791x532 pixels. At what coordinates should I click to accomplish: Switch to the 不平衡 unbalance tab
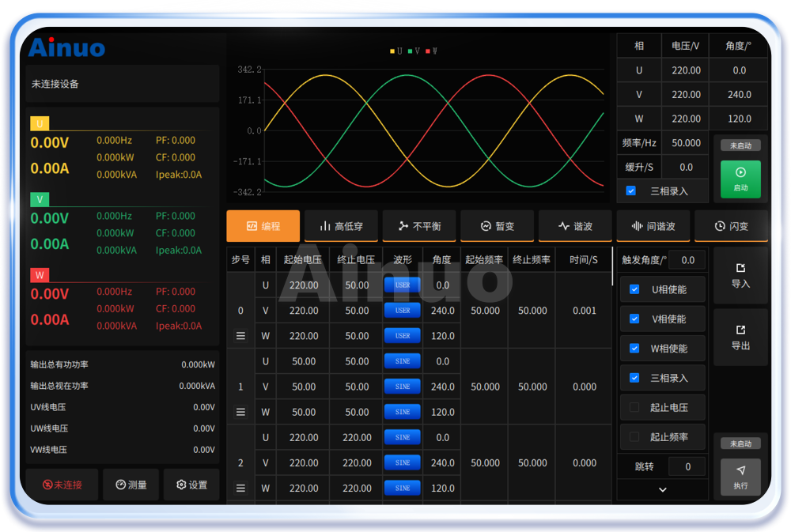pos(419,226)
